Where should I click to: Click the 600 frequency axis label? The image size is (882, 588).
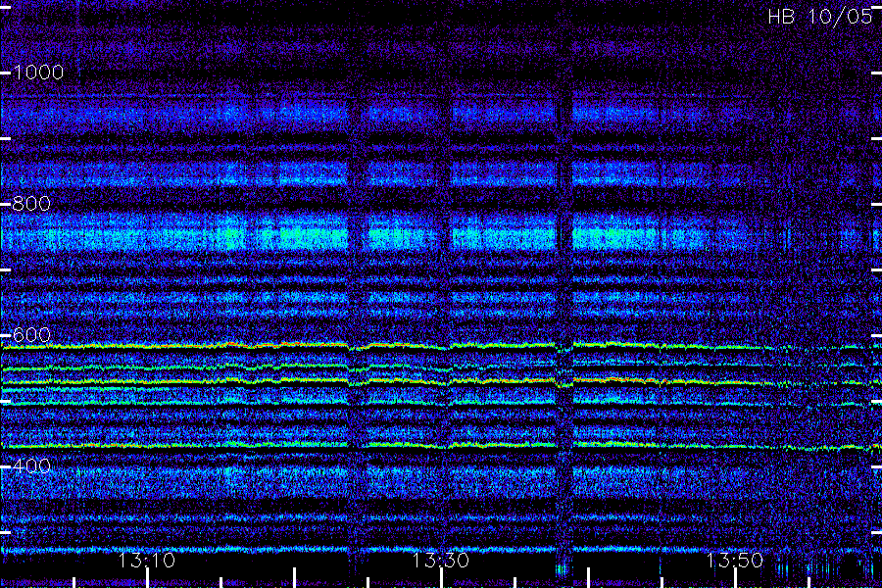(x=31, y=335)
